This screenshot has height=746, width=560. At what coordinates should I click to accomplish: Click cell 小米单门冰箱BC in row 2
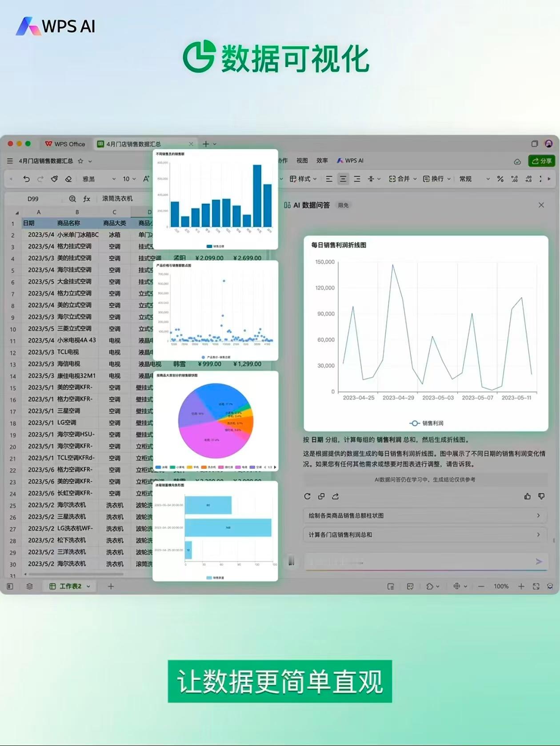point(78,235)
